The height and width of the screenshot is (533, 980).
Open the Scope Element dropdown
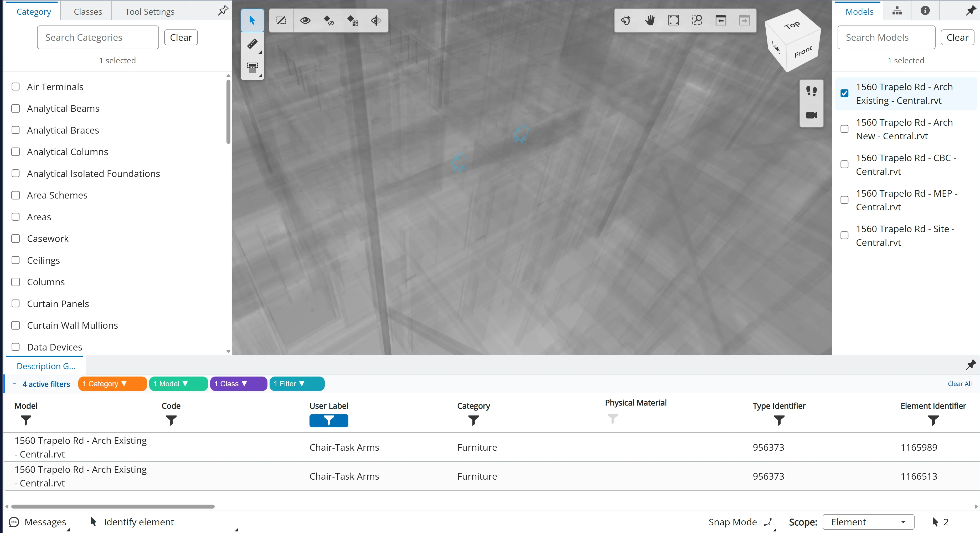868,522
